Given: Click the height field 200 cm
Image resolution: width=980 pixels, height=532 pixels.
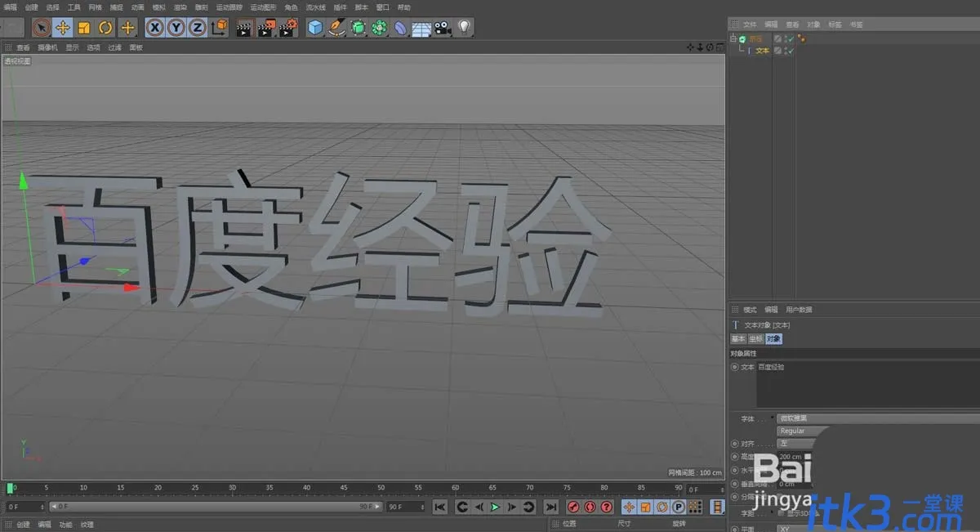Looking at the screenshot, I should 794,457.
